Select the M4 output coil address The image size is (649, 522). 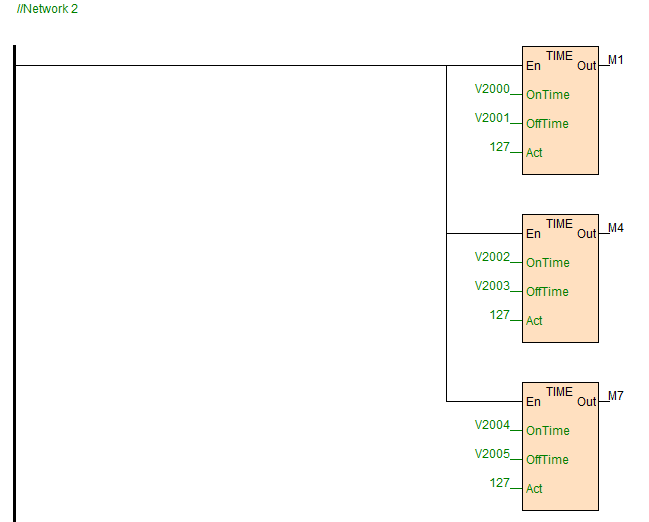[x=615, y=228]
